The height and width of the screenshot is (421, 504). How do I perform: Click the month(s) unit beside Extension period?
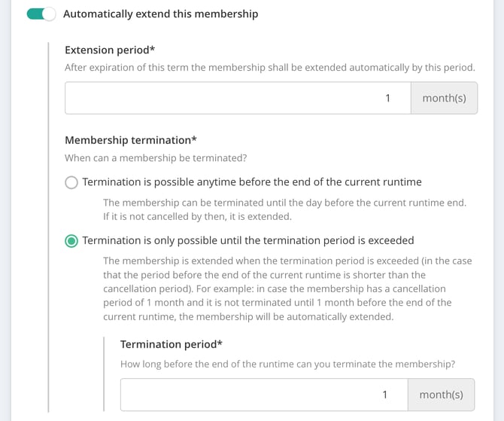click(x=444, y=98)
